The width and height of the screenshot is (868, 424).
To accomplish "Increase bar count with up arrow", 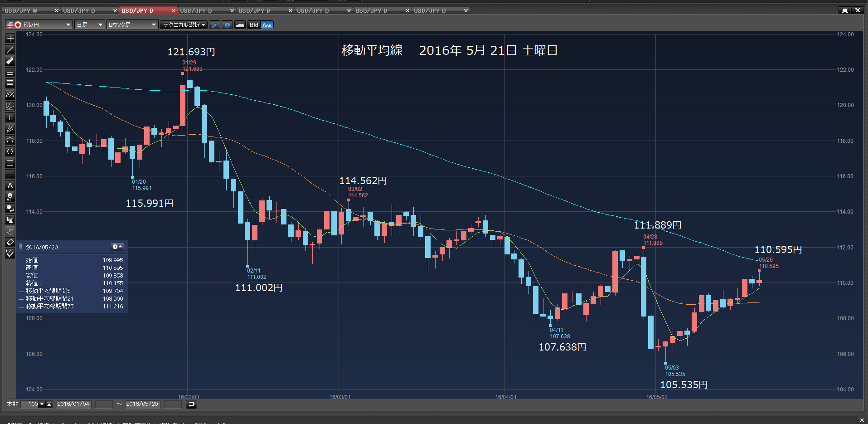I will 49,404.
